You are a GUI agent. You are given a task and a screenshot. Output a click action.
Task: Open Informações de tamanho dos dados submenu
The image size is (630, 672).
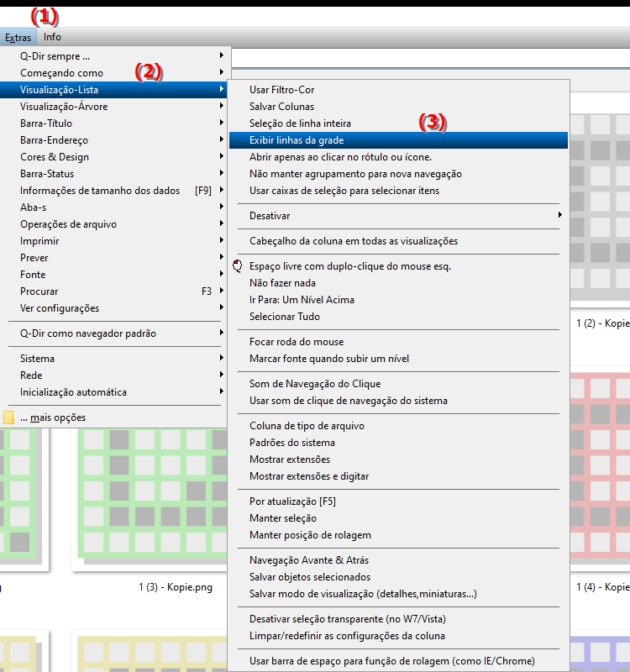coord(114,191)
